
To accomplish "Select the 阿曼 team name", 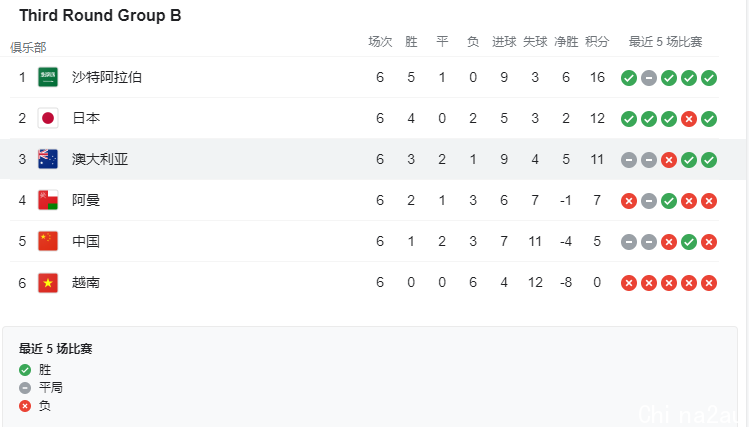I will pyautogui.click(x=86, y=201).
